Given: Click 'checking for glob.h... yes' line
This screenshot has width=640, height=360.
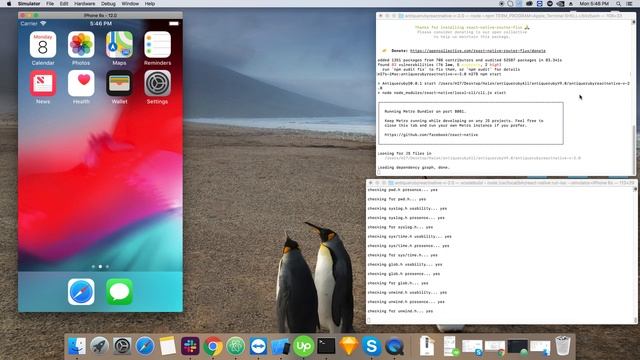Looking at the screenshot, I should (x=398, y=283).
